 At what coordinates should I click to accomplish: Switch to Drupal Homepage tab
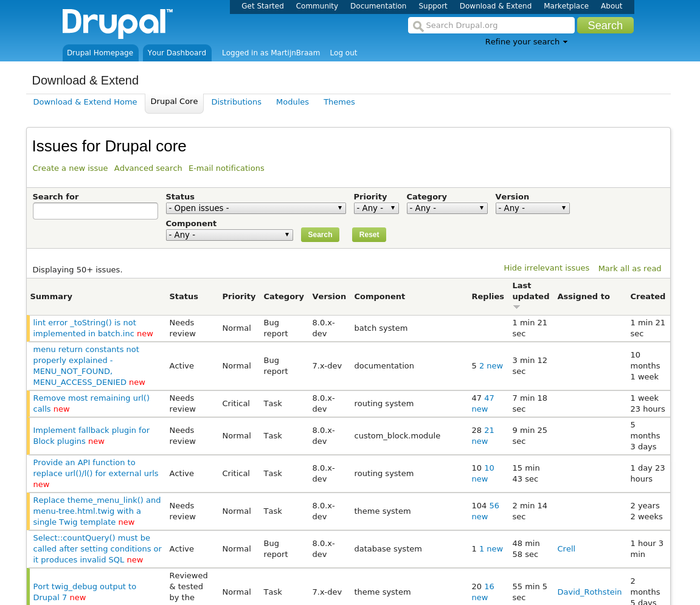[x=100, y=53]
